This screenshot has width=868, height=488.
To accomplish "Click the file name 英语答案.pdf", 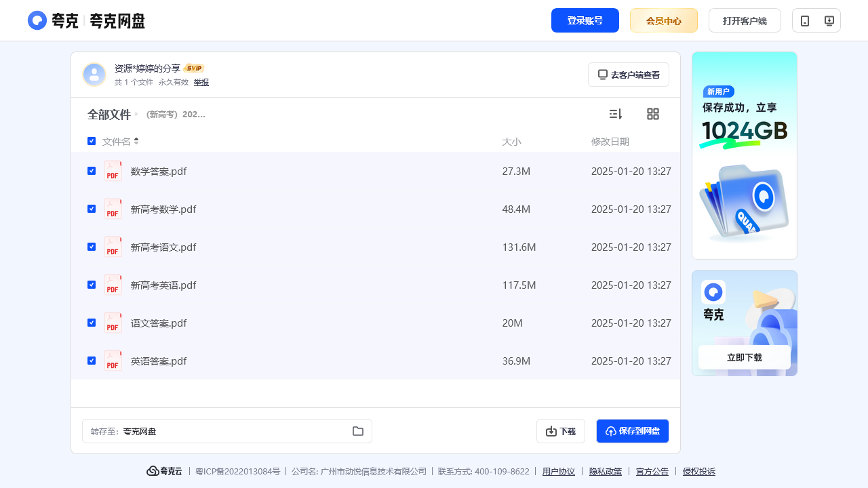I will [159, 361].
